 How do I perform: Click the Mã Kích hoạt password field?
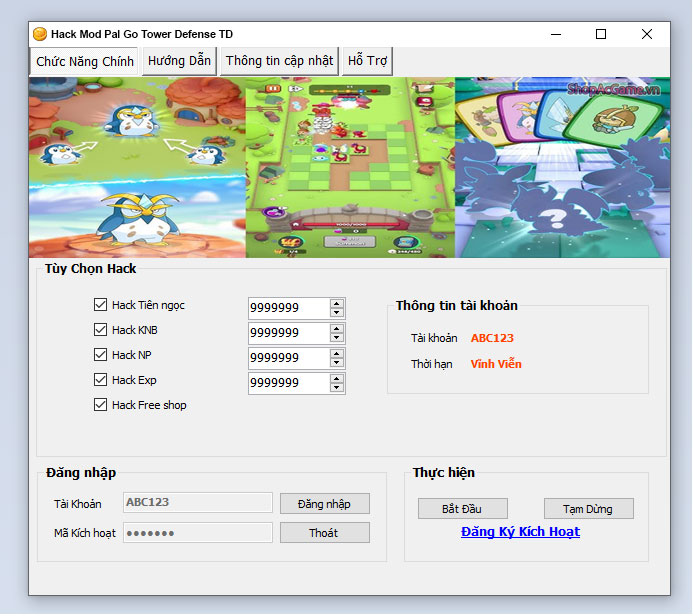[198, 532]
